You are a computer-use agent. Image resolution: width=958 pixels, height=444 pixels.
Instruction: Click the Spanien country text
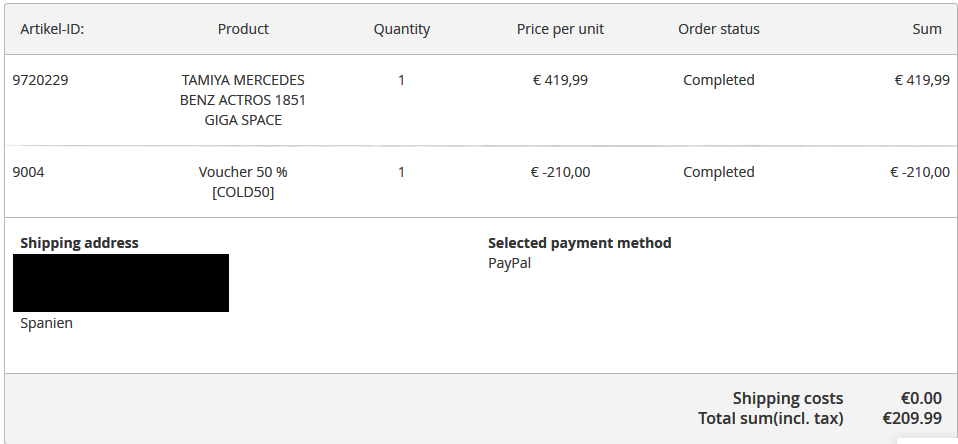coord(46,324)
